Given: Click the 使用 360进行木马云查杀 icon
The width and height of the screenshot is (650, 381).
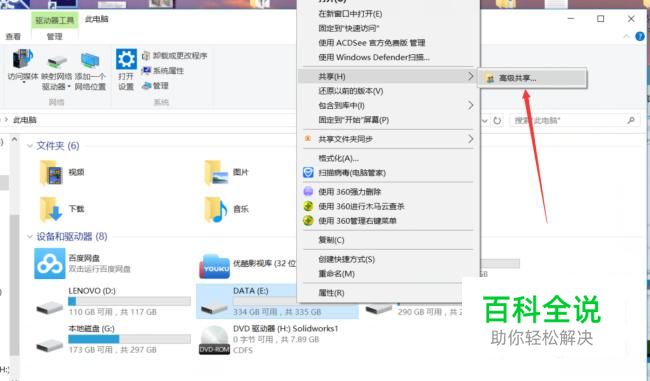Looking at the screenshot, I should click(x=308, y=206).
